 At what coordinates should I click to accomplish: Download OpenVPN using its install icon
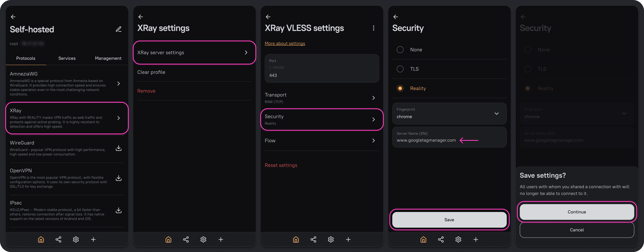(x=119, y=178)
